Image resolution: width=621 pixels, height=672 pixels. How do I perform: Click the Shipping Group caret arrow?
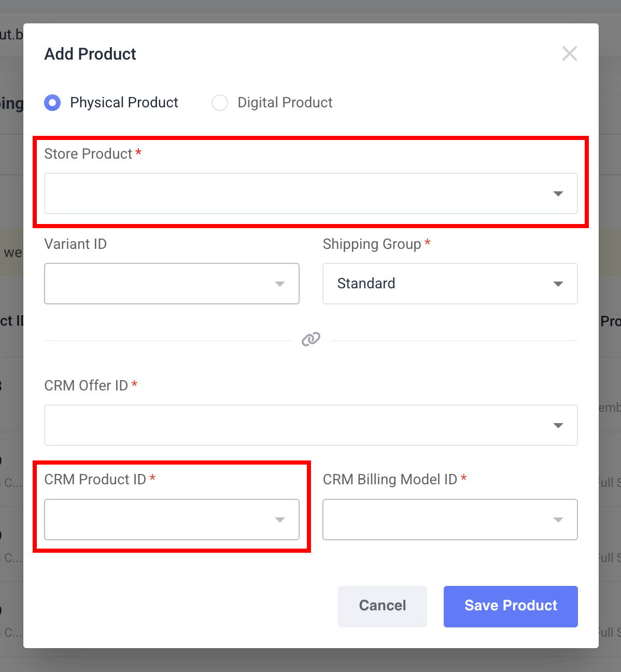558,284
